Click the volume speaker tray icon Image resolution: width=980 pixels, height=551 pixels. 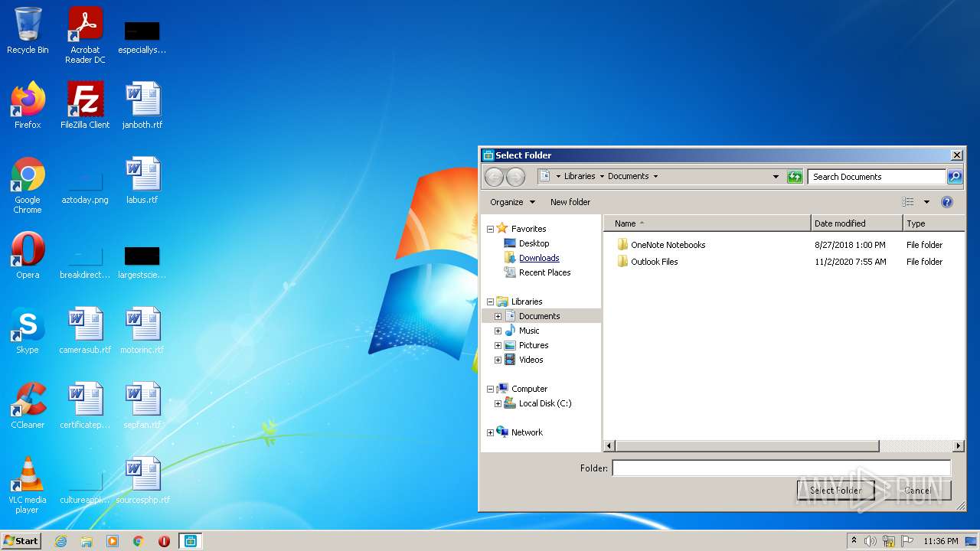tap(871, 541)
